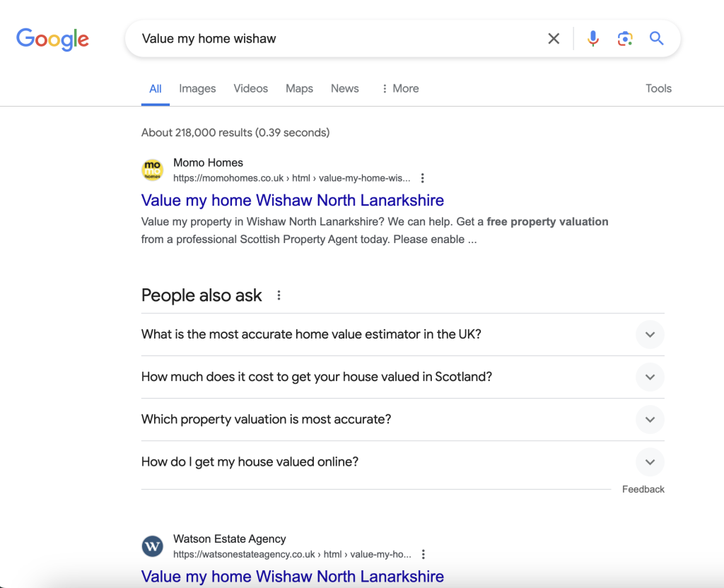Click the Google logo
The height and width of the screenshot is (588, 724).
pyautogui.click(x=52, y=39)
